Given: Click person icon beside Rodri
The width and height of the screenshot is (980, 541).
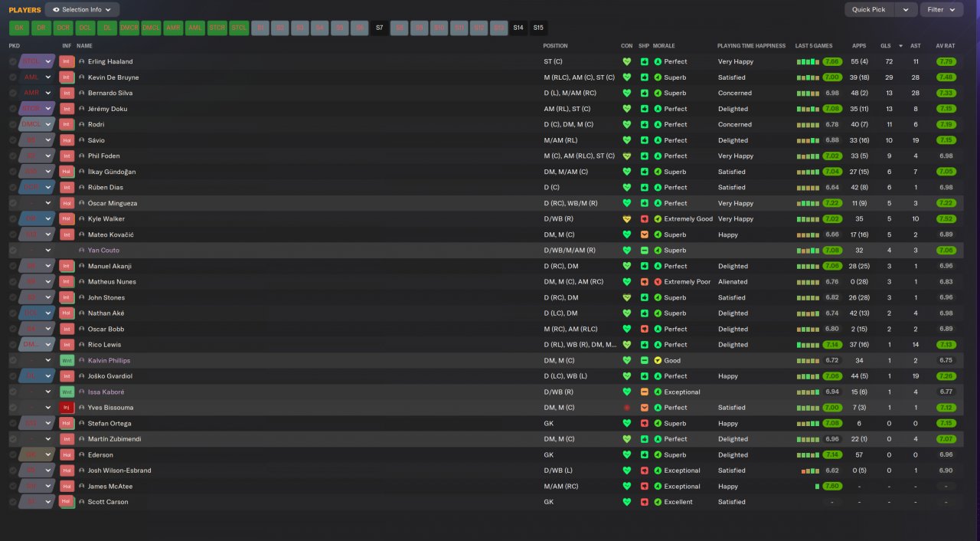Looking at the screenshot, I should [x=82, y=124].
